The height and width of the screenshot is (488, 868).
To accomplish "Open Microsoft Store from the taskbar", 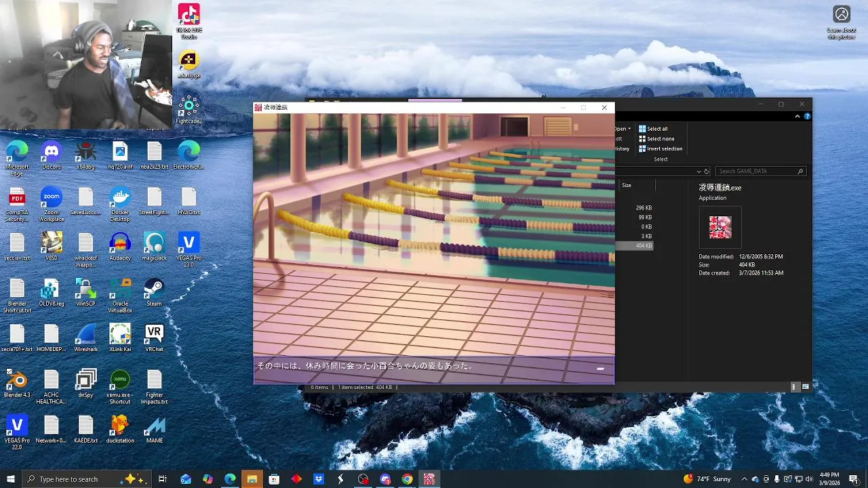I will point(274,479).
